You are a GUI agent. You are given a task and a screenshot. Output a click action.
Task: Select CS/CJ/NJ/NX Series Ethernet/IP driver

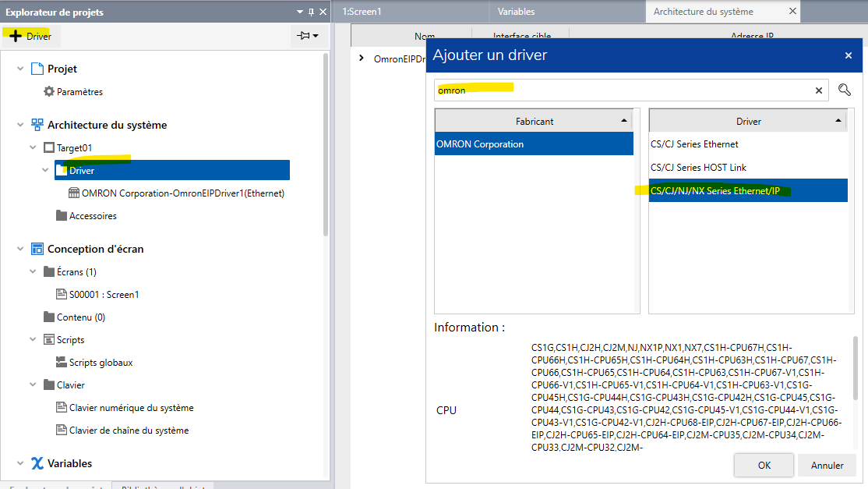[x=748, y=190]
